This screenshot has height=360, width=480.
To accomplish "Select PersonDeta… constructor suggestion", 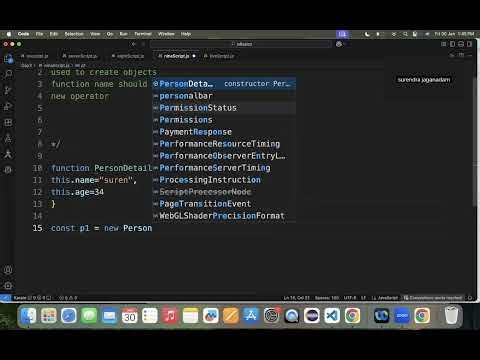I will (x=224, y=84).
